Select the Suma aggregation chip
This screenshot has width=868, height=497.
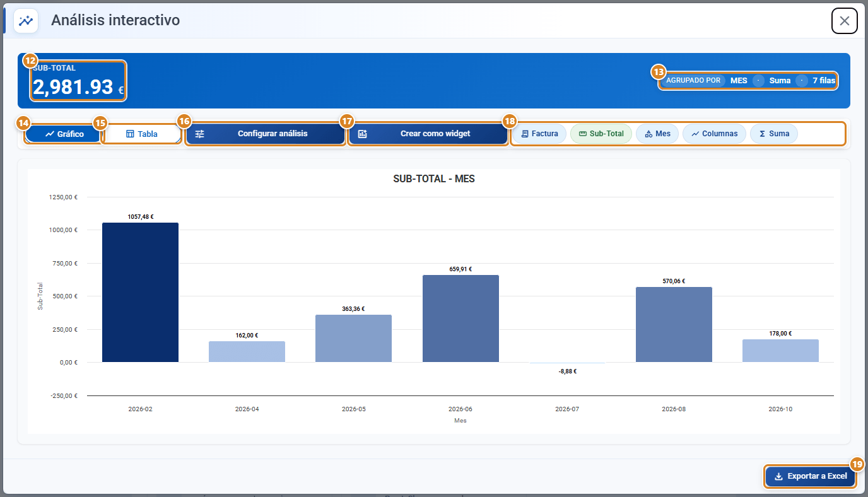click(774, 134)
